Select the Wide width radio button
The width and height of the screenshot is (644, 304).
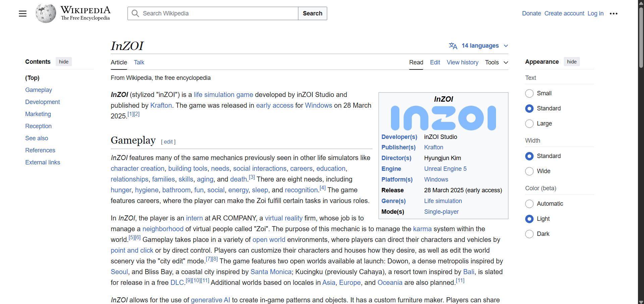(x=529, y=171)
